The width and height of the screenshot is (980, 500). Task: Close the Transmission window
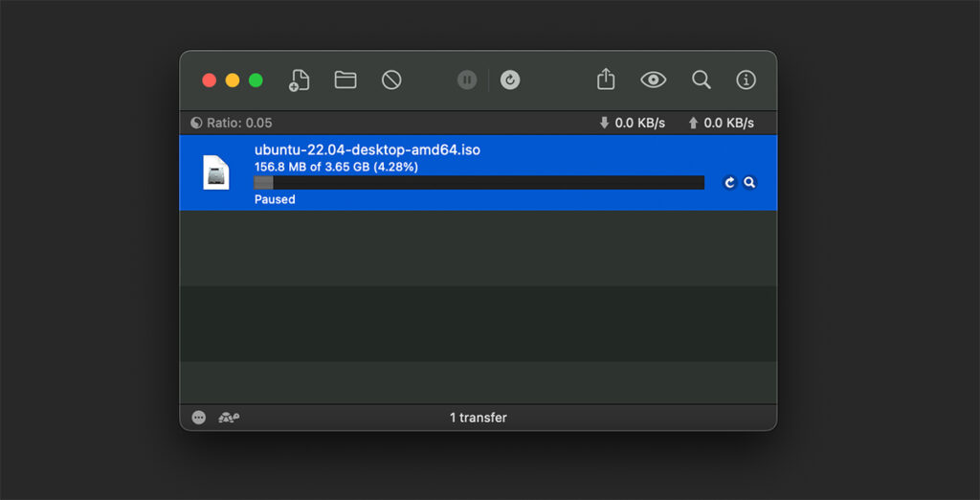click(x=210, y=80)
